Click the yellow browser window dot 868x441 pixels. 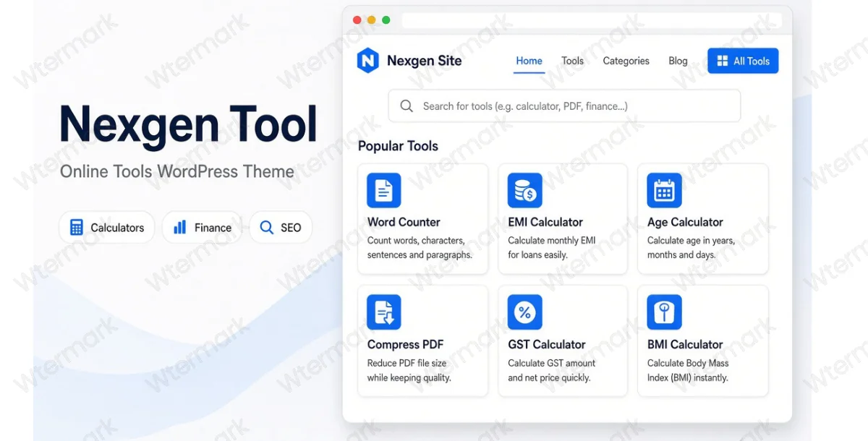tap(371, 20)
